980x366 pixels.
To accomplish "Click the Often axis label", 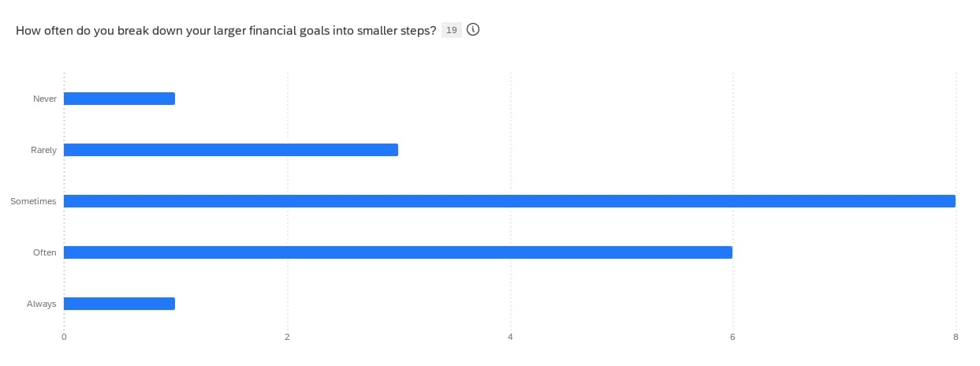I will point(44,252).
